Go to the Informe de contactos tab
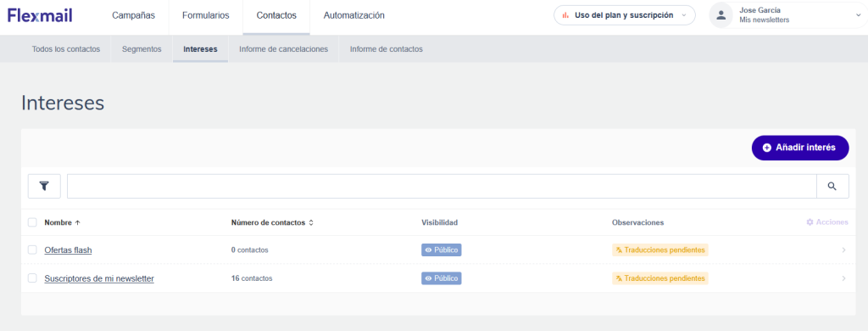Image resolution: width=868 pixels, height=331 pixels. click(386, 48)
